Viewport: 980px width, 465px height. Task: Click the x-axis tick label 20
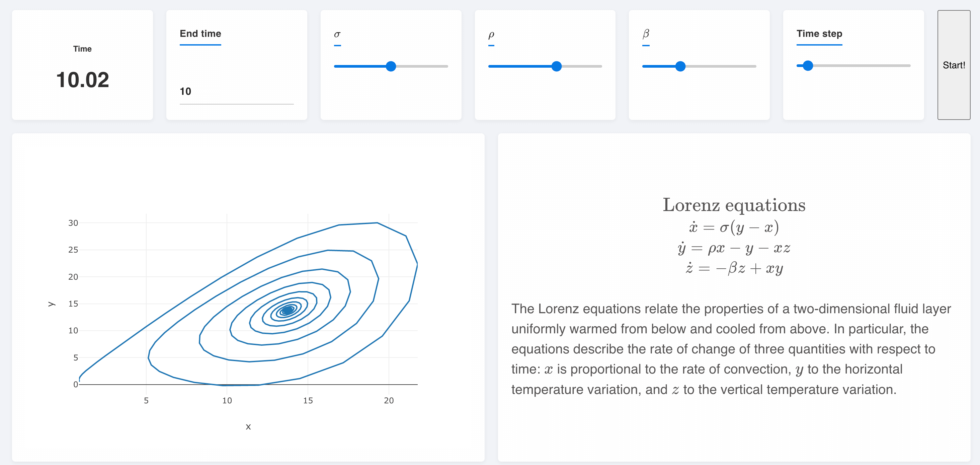tap(389, 400)
